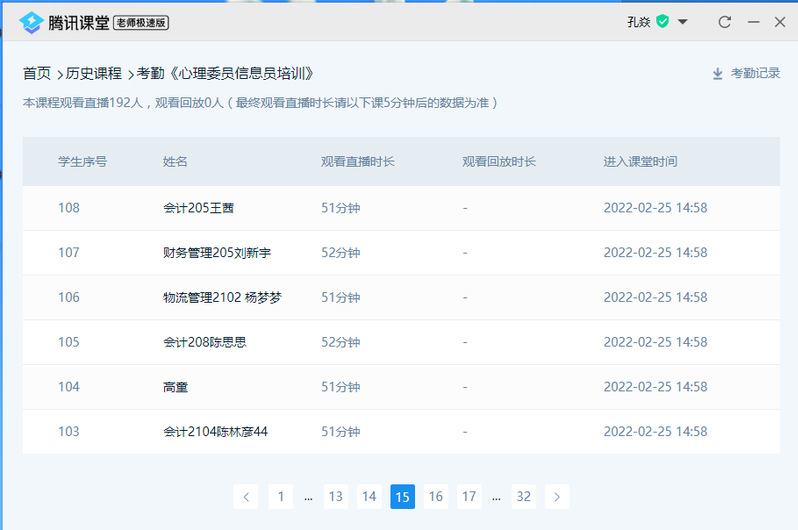Viewport: 798px width, 530px height.
Task: Expand the user account dropdown arrow
Action: tap(682, 22)
